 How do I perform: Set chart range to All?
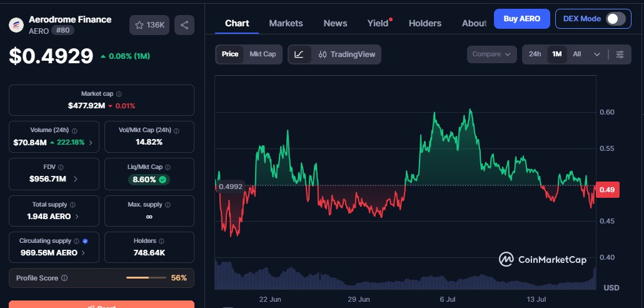577,54
